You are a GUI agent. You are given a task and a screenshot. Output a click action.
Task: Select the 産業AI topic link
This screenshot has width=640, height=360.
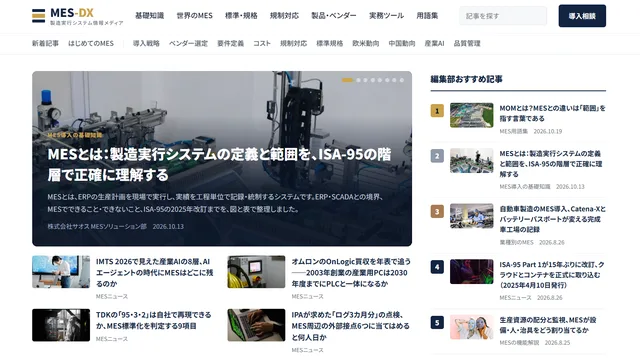point(434,43)
